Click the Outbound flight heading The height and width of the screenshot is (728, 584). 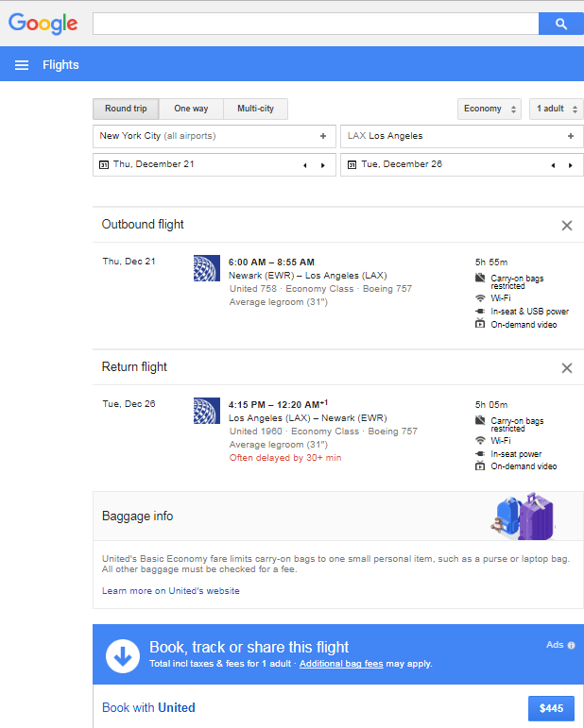pyautogui.click(x=143, y=225)
